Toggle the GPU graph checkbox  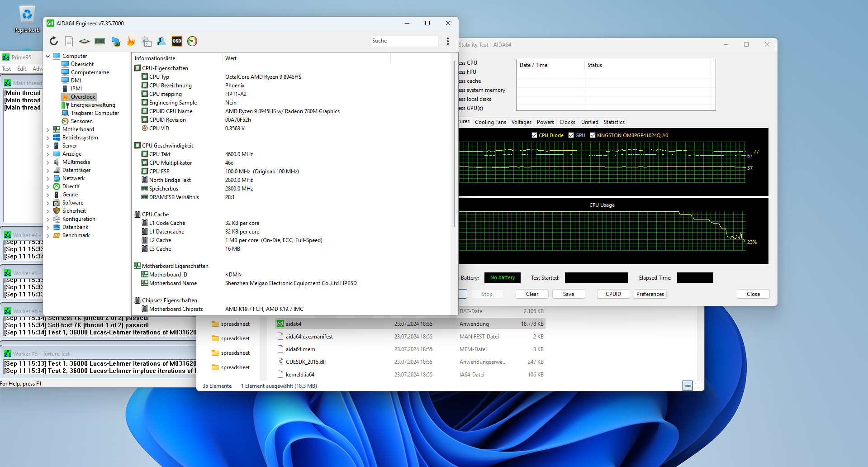coord(571,135)
